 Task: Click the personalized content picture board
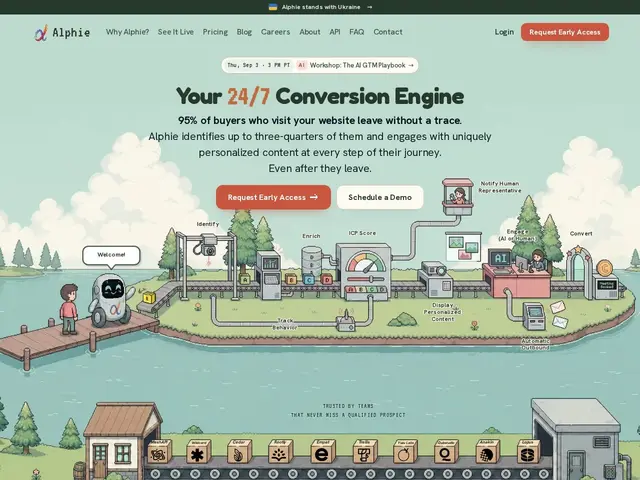tap(464, 246)
